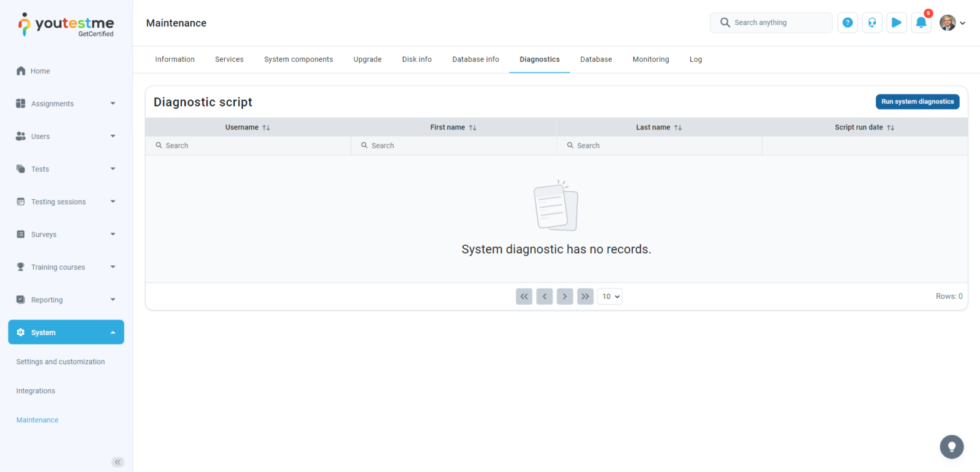This screenshot has width=980, height=472.
Task: Go to the first page of results
Action: (x=524, y=297)
